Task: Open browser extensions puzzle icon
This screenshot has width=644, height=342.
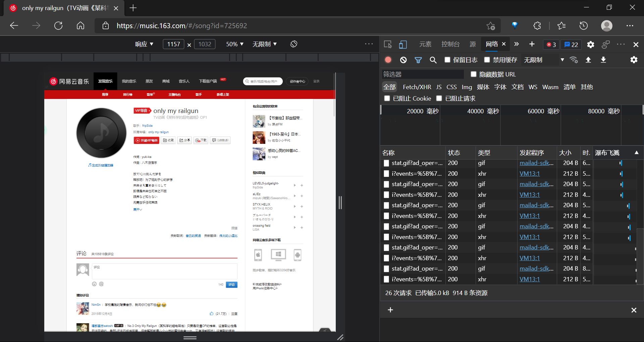Action: (537, 25)
